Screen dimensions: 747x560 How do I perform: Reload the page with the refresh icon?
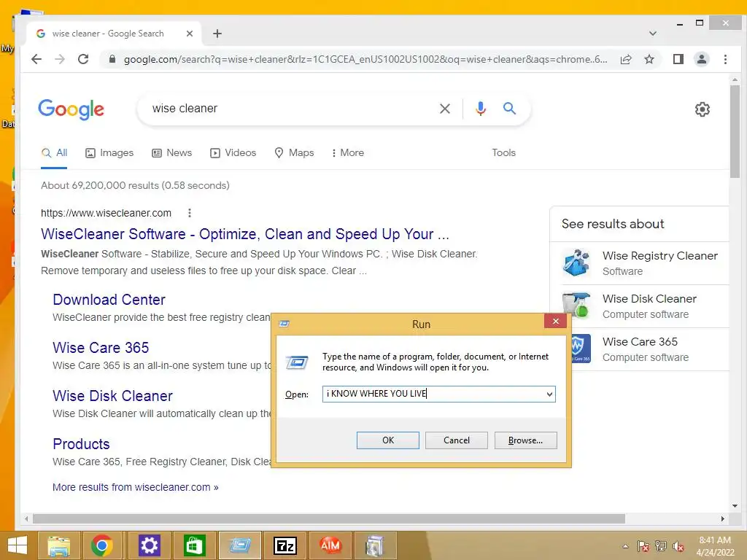coord(83,59)
